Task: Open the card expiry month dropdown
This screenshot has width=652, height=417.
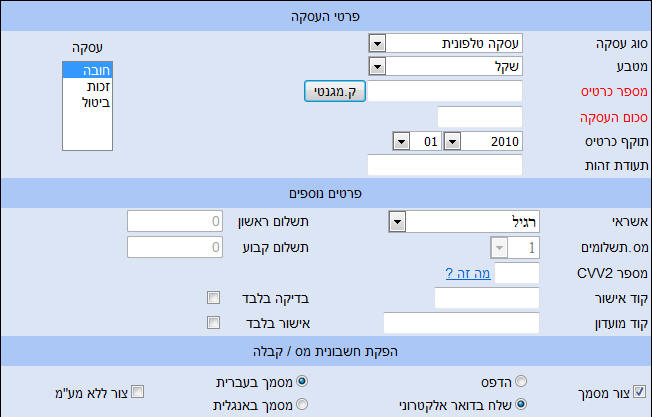Action: [x=401, y=141]
